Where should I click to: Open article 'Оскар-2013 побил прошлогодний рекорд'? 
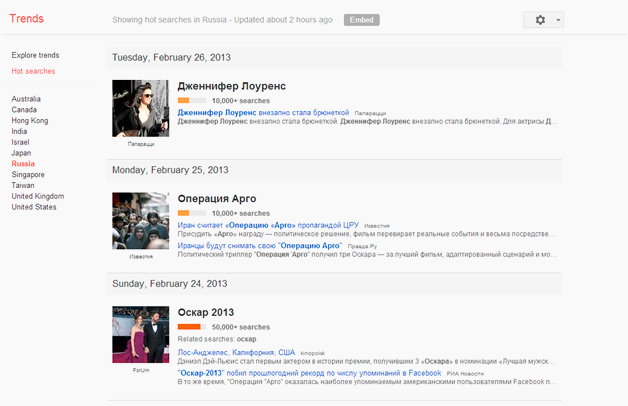309,373
